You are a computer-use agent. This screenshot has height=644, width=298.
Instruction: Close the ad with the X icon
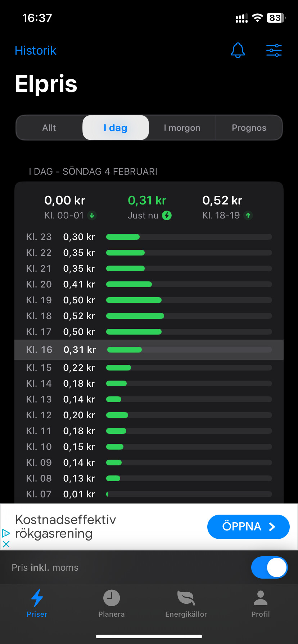(6, 544)
